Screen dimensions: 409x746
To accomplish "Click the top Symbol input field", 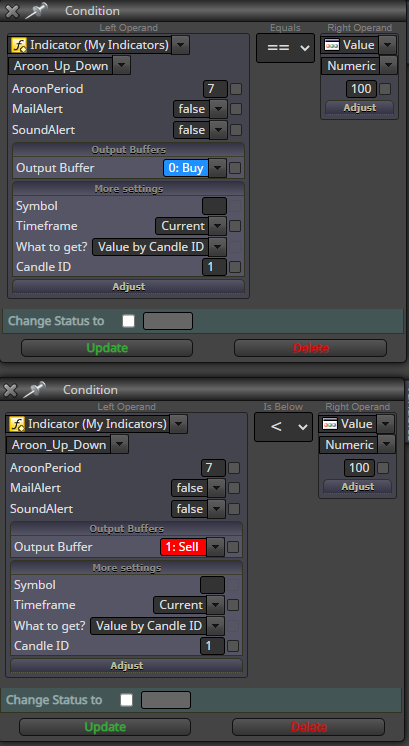I will click(214, 206).
